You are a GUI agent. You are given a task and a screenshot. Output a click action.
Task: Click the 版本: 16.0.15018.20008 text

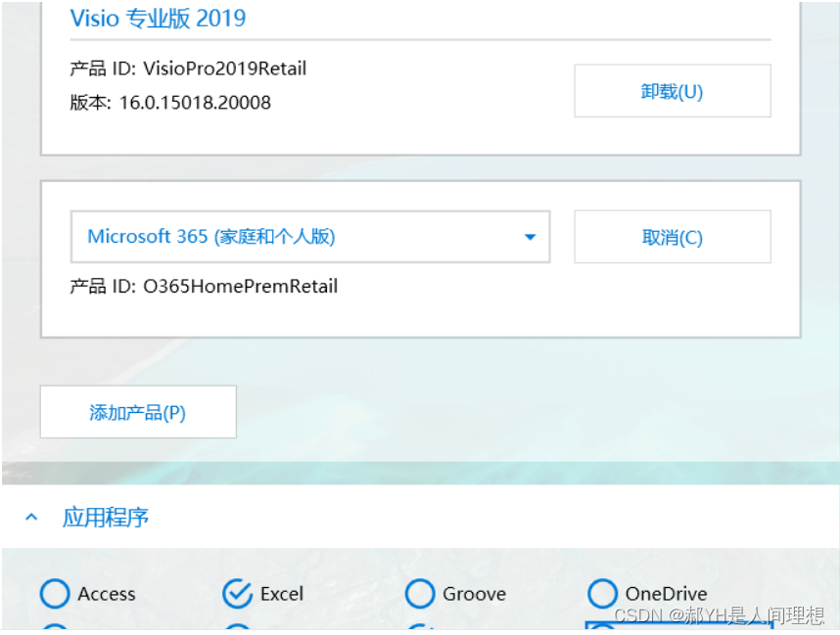tap(170, 103)
